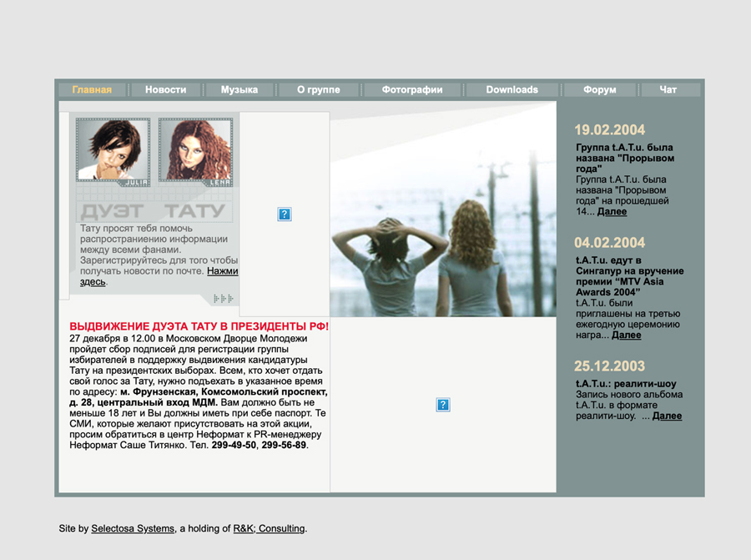Click the missing plugin icon below photo
This screenshot has height=560, width=751.
click(x=443, y=405)
